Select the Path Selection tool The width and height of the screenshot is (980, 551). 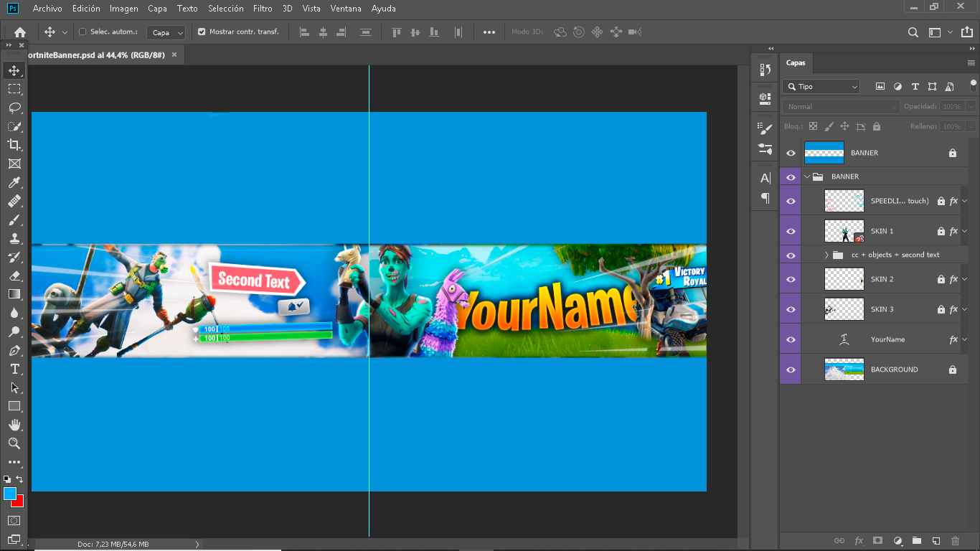[14, 387]
